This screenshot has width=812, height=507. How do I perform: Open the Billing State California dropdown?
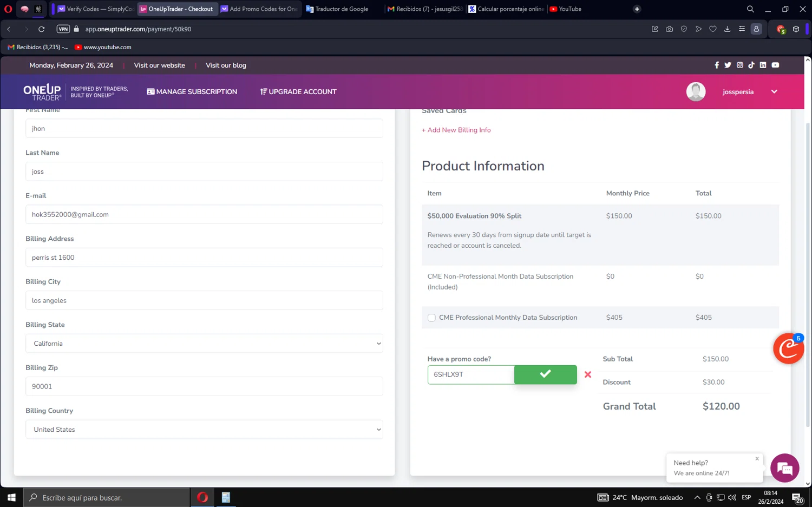[204, 344]
